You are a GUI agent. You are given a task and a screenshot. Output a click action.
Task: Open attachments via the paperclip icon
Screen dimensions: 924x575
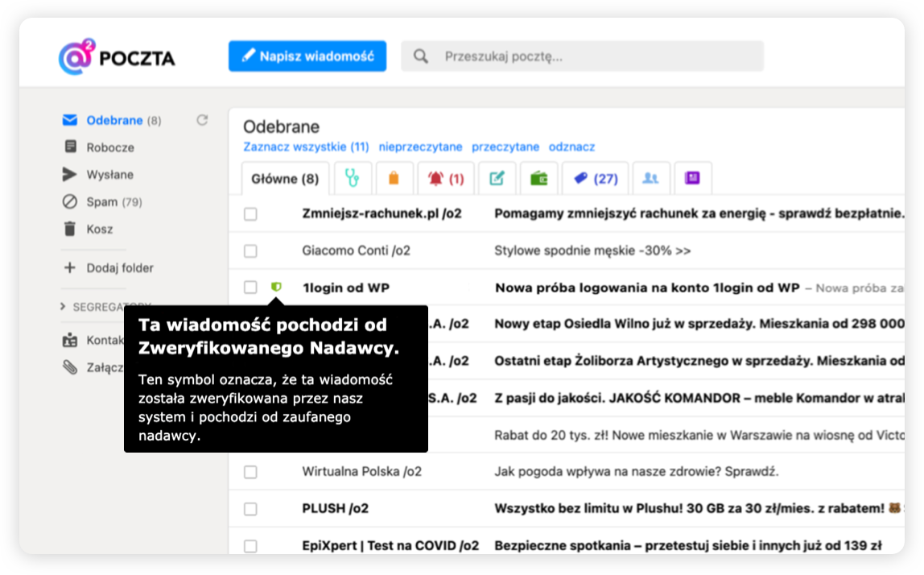tap(69, 367)
